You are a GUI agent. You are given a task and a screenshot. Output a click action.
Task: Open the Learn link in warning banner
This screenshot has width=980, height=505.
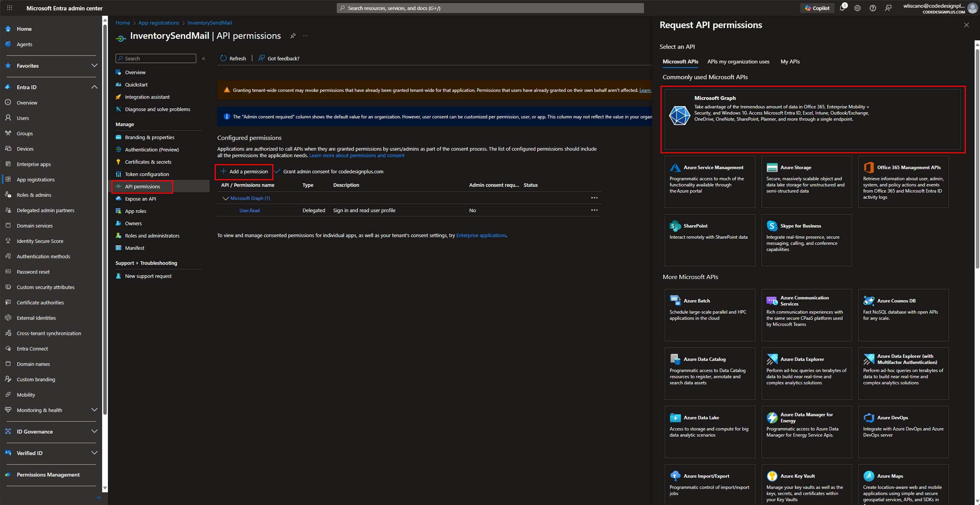(645, 90)
